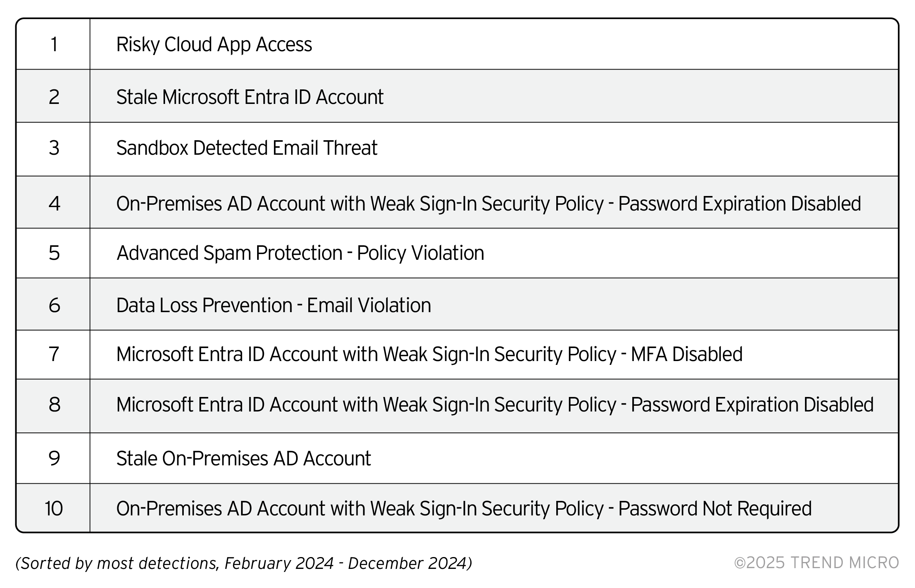Select rank number 6 cell
The image size is (915, 588).
(54, 305)
